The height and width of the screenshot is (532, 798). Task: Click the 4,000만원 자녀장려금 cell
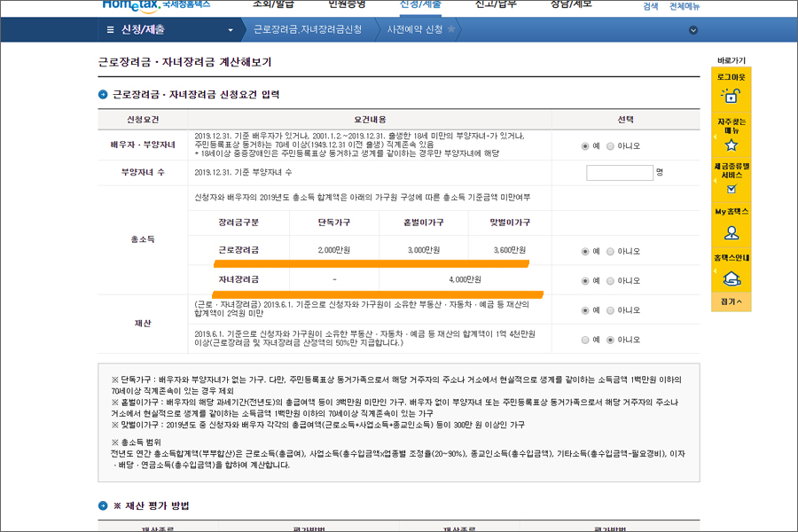[x=465, y=279]
